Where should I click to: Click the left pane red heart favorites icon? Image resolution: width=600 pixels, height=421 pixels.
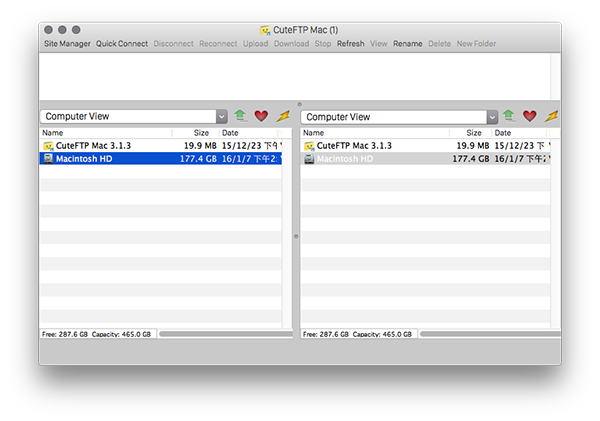261,117
